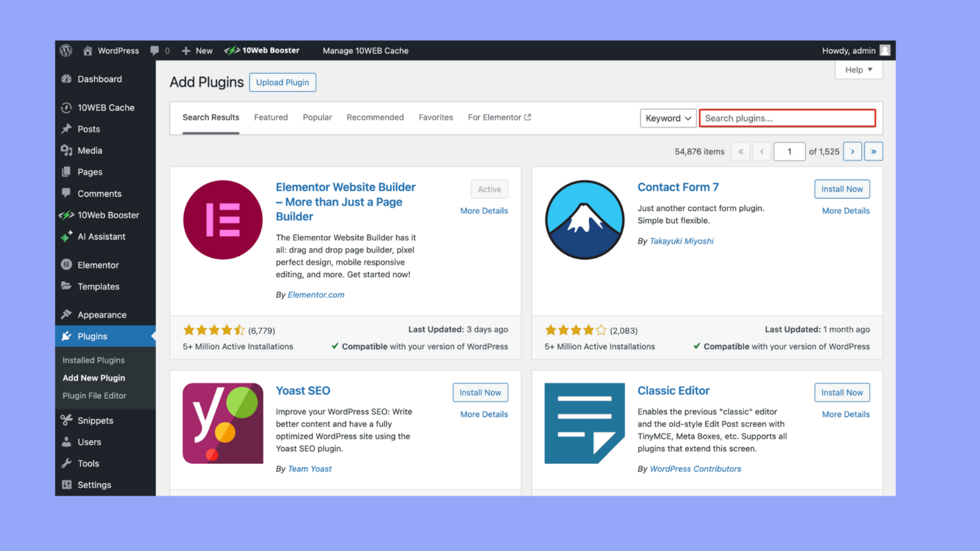This screenshot has height=551, width=980.
Task: Open the Elementor sidebar icon
Action: click(x=67, y=265)
